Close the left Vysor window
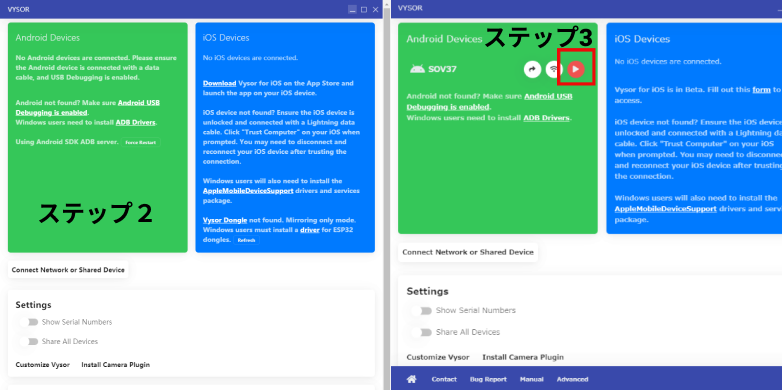This screenshot has height=390, width=782. pyautogui.click(x=376, y=9)
